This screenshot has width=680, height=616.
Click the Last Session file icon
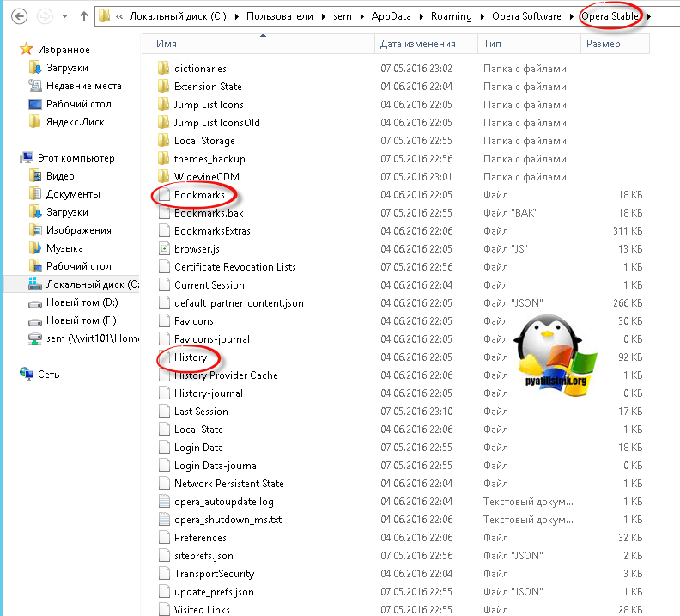pyautogui.click(x=164, y=412)
